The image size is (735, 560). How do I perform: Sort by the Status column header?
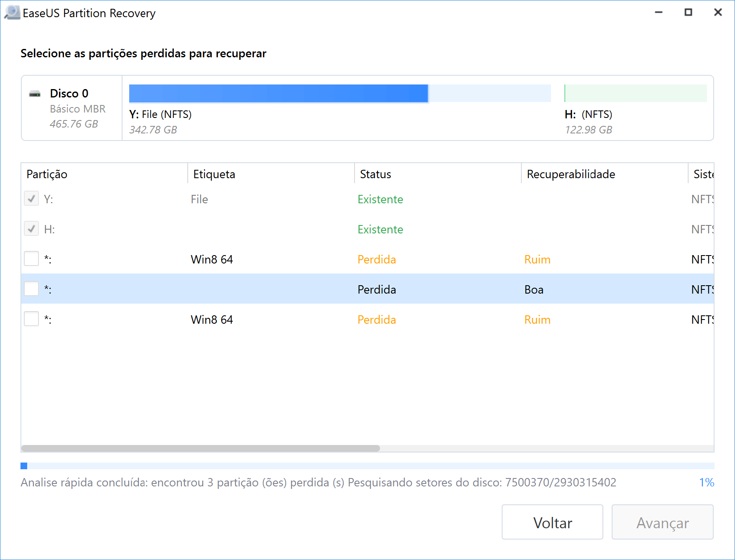(x=438, y=174)
